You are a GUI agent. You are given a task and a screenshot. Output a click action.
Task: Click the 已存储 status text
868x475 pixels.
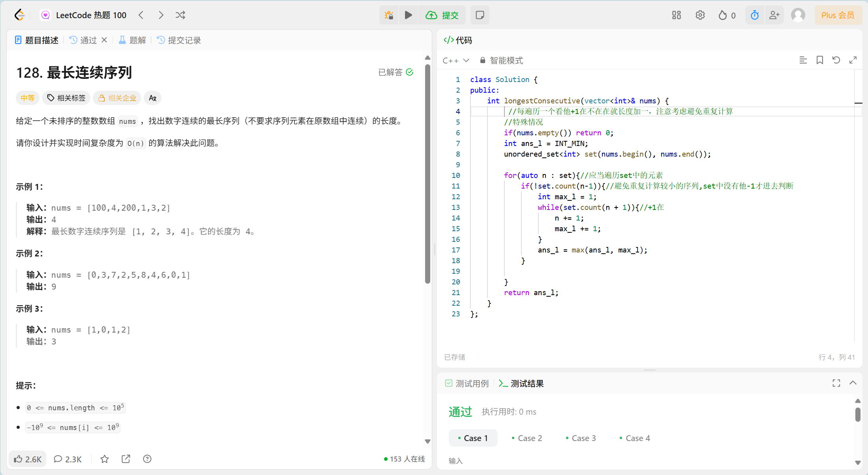click(x=455, y=357)
